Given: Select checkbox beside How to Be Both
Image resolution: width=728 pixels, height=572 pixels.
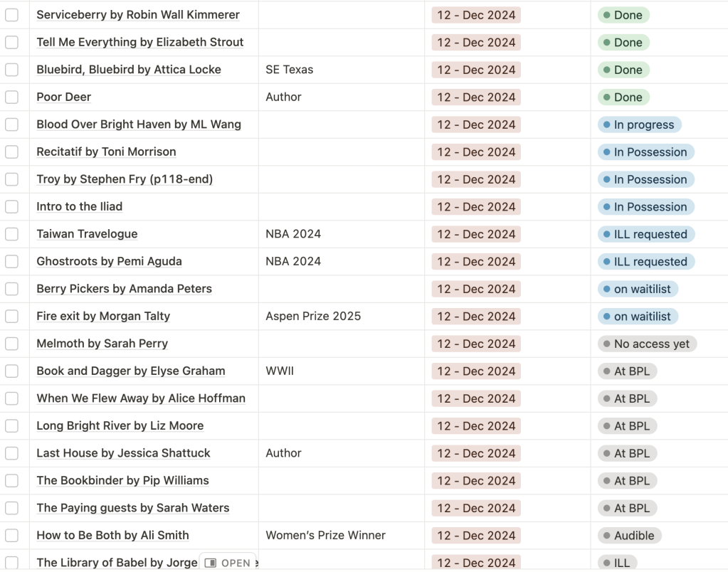Looking at the screenshot, I should tap(11, 536).
